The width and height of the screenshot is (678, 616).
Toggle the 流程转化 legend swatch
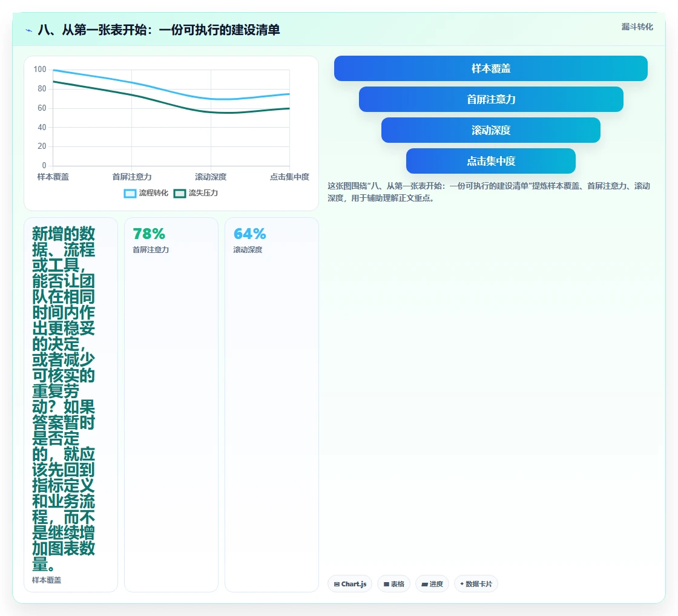click(x=130, y=193)
